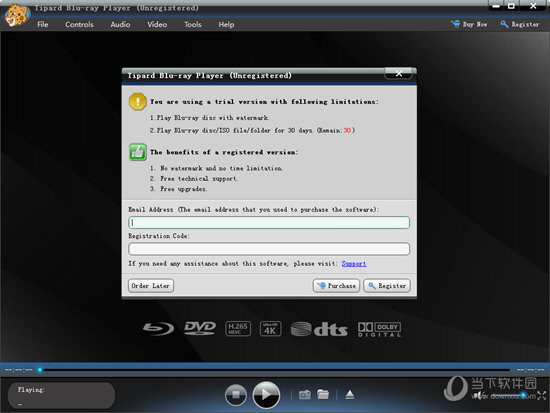Focus the Registration Code field
Image resolution: width=550 pixels, height=413 pixels.
[x=269, y=249]
